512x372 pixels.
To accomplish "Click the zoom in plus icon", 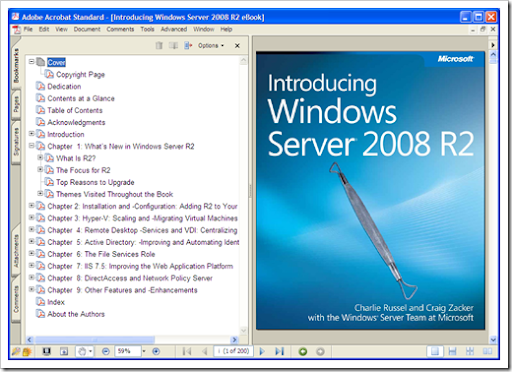I will click(156, 351).
